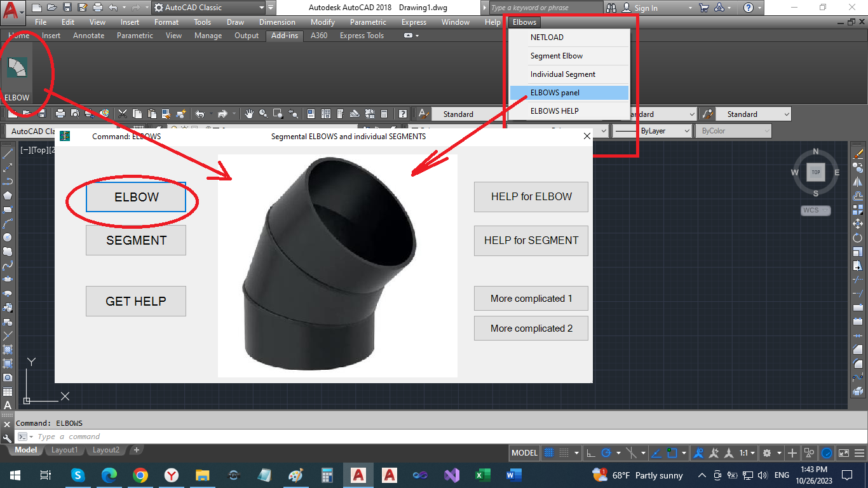Image resolution: width=868 pixels, height=488 pixels.
Task: Toggle grid display in status bar
Action: tap(549, 453)
